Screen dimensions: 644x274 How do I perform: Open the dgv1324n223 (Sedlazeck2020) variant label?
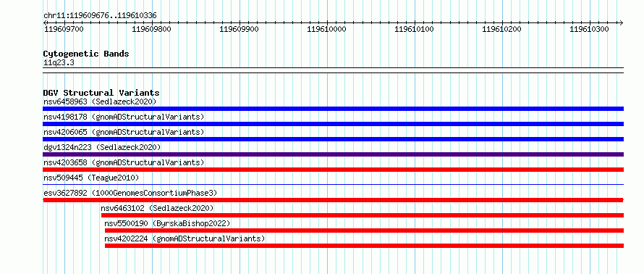click(x=102, y=147)
